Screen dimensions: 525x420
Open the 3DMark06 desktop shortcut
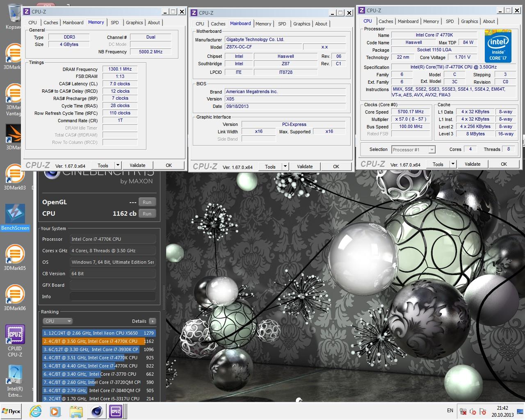[14, 298]
